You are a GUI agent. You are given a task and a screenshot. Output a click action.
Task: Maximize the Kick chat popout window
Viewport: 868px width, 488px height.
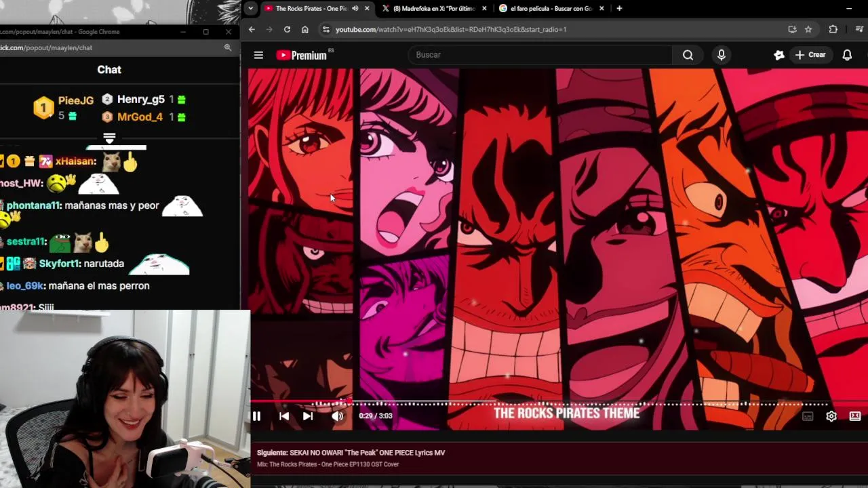pyautogui.click(x=205, y=32)
